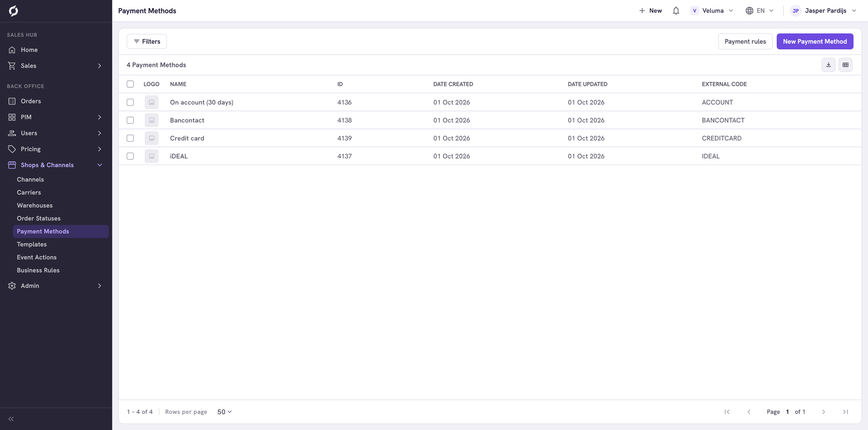Image resolution: width=868 pixels, height=430 pixels.
Task: Click the page number 1 field
Action: (x=788, y=412)
